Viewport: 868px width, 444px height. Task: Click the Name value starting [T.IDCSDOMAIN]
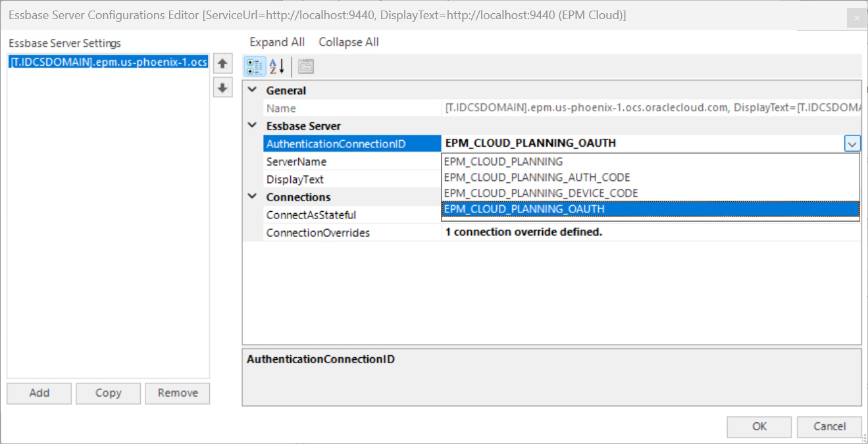click(x=651, y=108)
